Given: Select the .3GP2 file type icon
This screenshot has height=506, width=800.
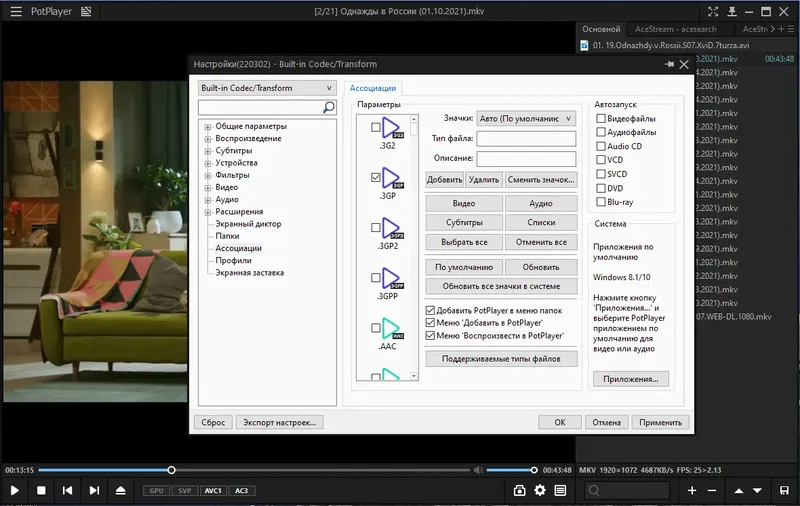Looking at the screenshot, I should (392, 228).
